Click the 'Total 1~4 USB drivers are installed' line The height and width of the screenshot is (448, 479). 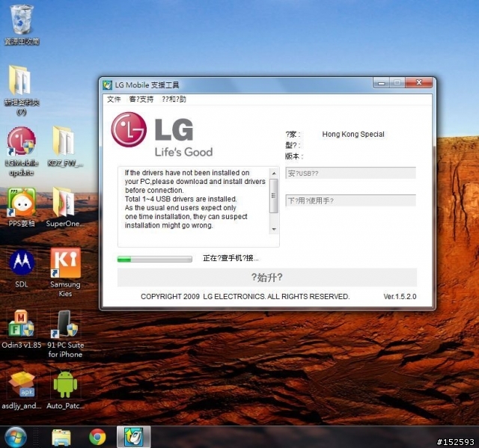181,199
